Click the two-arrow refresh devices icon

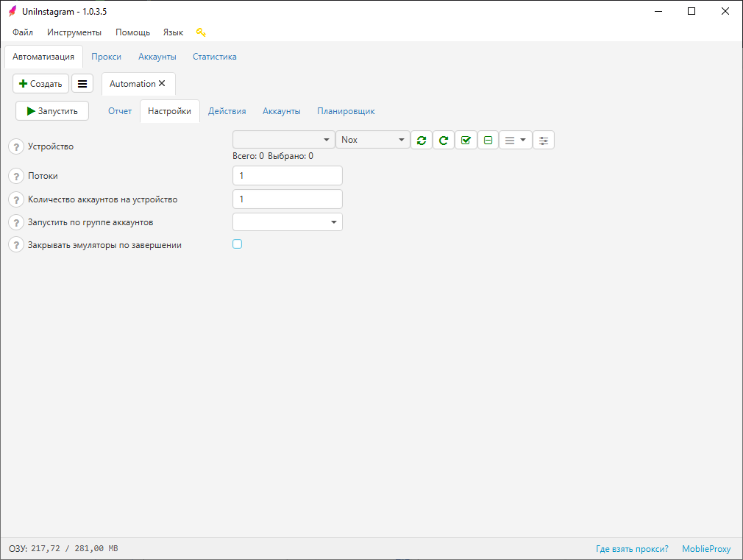421,140
